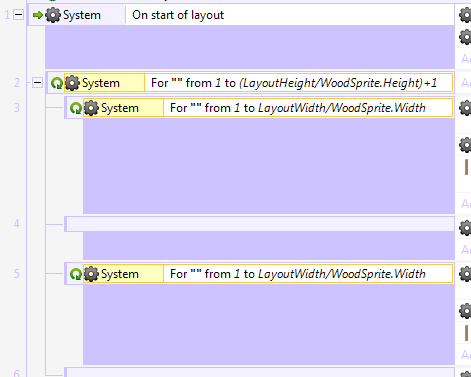Click the System gear icon in event 3
This screenshot has height=377, width=471.
coord(91,108)
